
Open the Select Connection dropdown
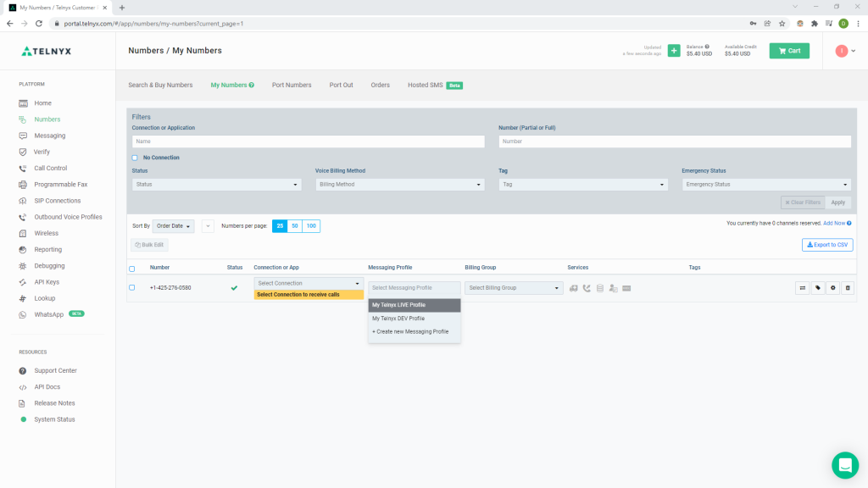tap(309, 283)
